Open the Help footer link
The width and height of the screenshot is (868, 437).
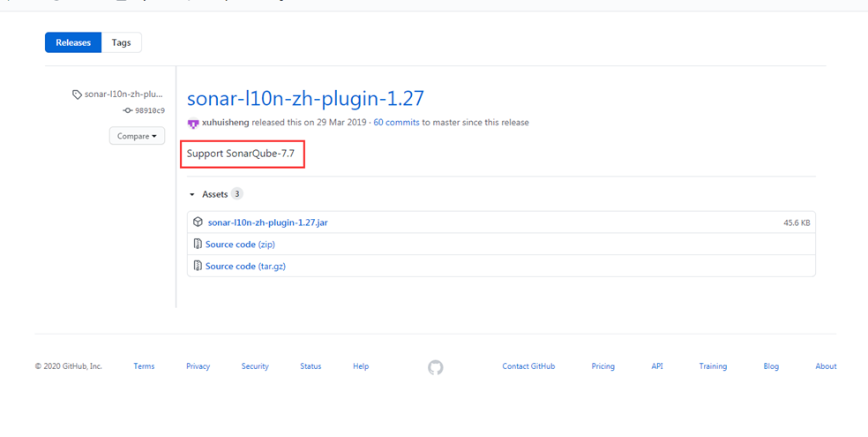361,366
